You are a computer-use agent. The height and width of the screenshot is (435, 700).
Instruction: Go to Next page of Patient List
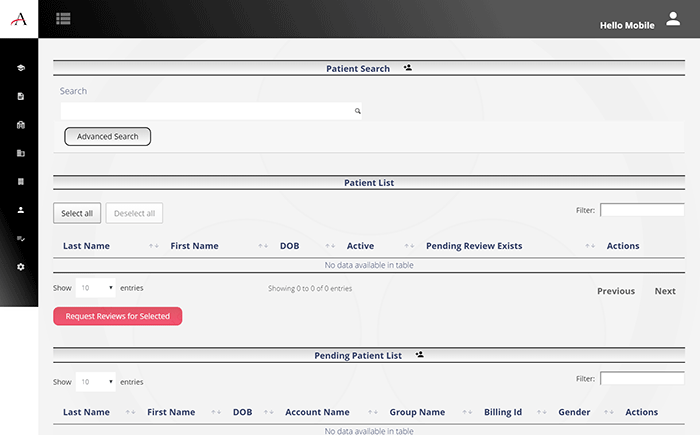pos(665,291)
